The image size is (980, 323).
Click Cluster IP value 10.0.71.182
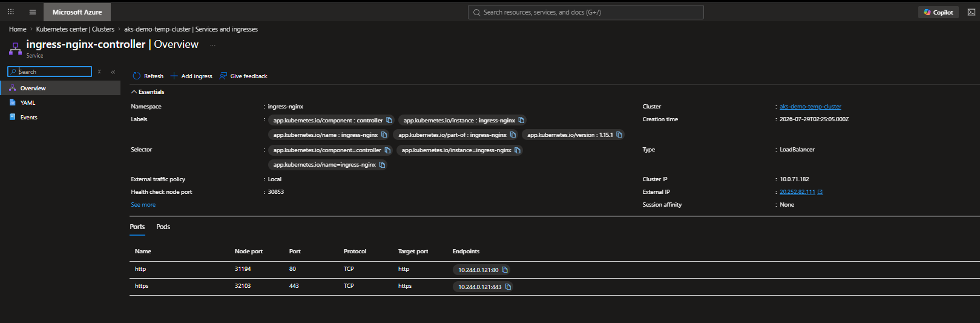pos(794,179)
